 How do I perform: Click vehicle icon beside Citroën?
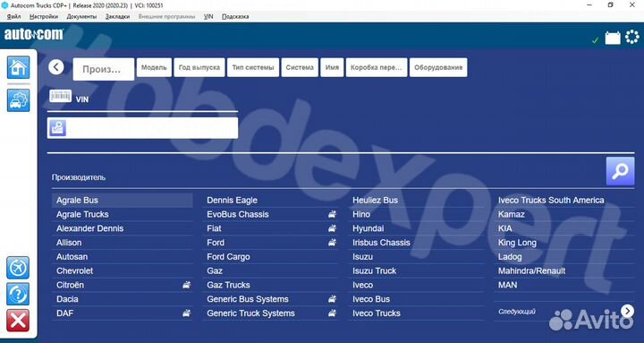click(186, 285)
